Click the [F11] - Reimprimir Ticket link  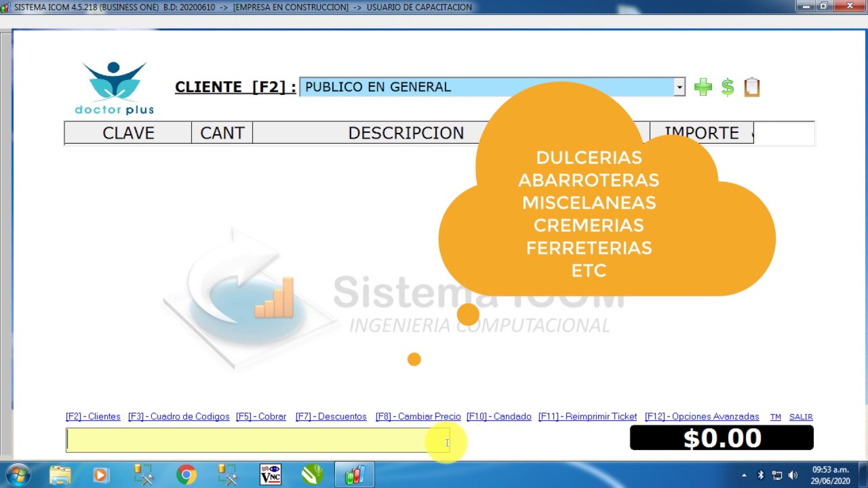(x=588, y=417)
